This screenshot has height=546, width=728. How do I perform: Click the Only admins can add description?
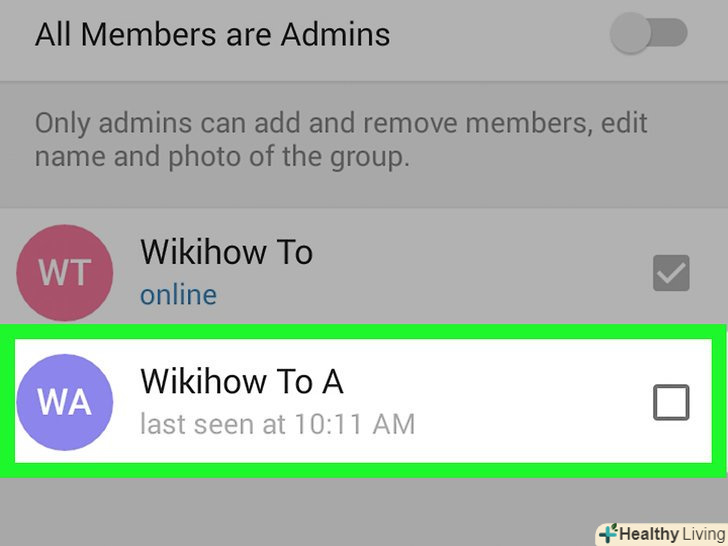[341, 140]
